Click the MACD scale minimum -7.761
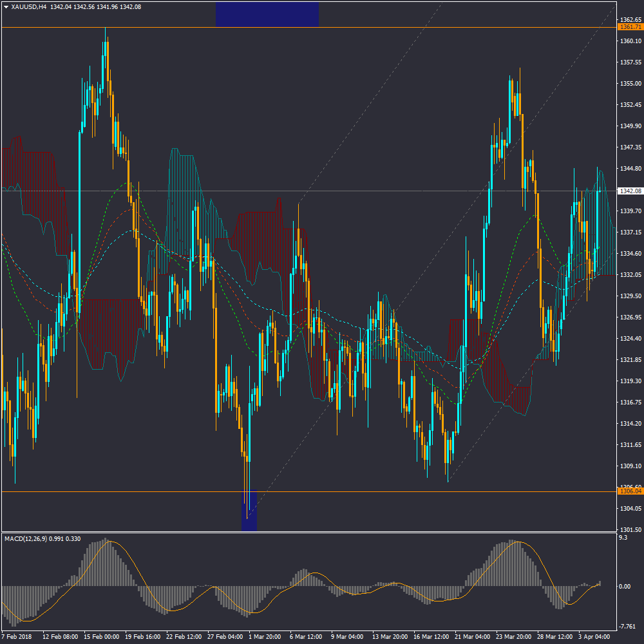The width and height of the screenshot is (644, 644). 627,626
